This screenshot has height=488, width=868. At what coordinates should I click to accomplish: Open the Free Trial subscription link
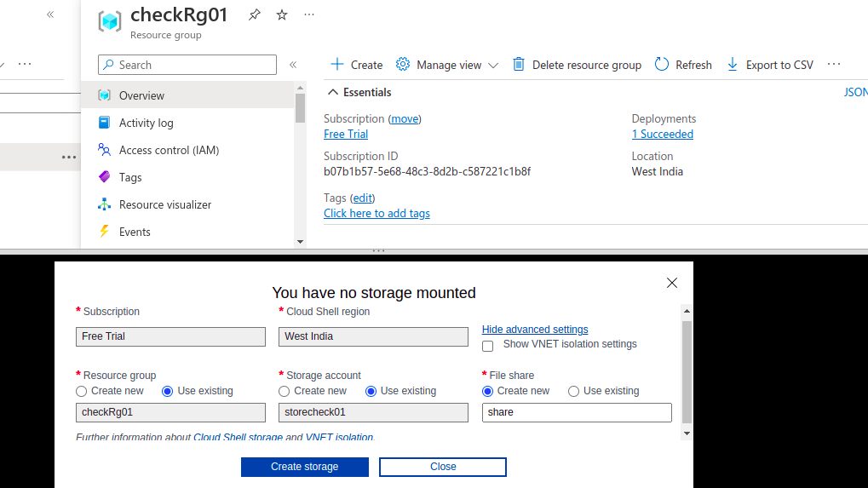coord(346,134)
